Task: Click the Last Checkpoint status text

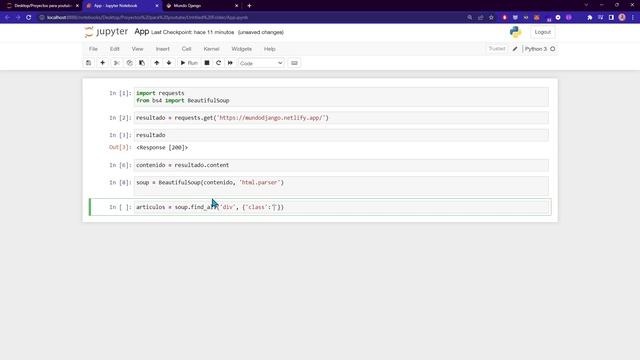Action: (193, 32)
